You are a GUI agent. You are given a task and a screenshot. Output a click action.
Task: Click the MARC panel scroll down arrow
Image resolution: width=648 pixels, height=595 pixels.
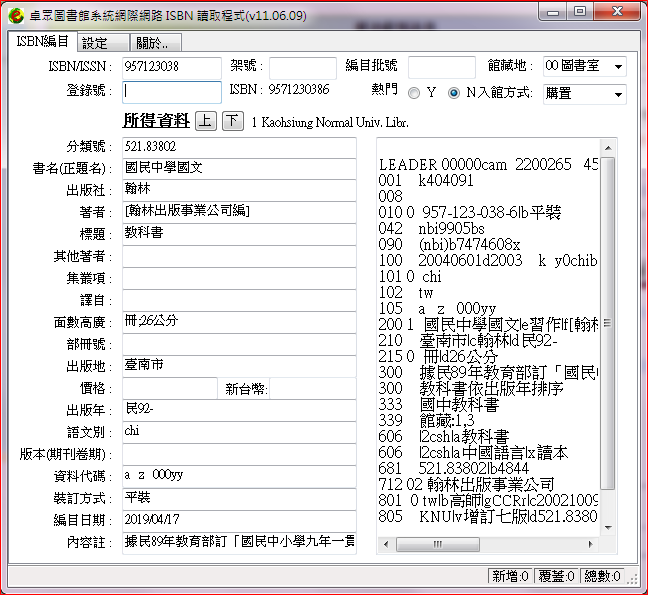pos(608,528)
